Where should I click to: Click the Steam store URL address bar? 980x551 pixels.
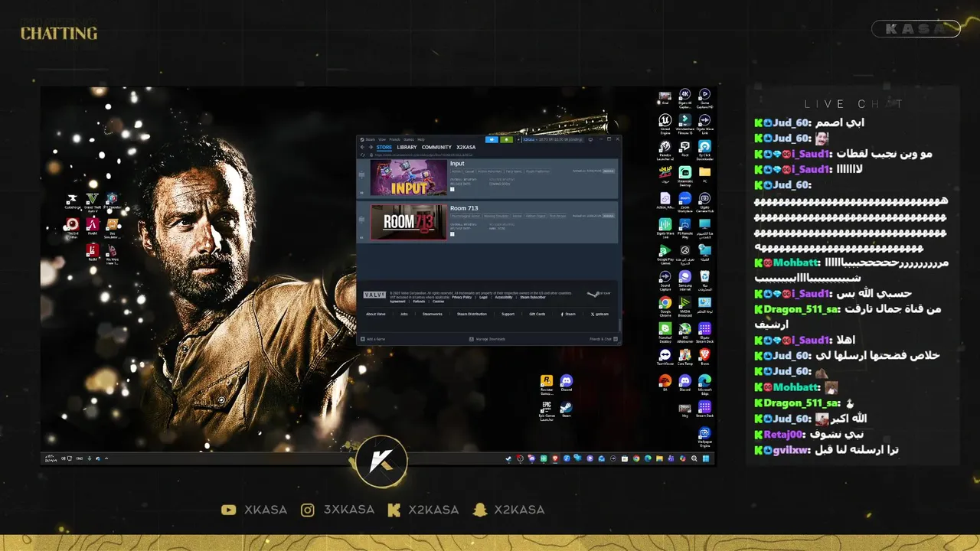tap(423, 155)
